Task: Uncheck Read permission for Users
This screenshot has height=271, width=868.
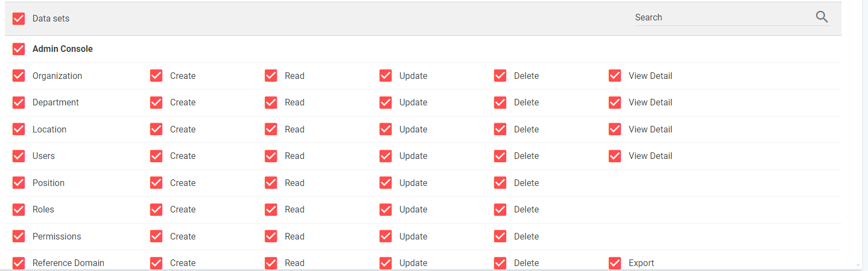Action: 271,156
